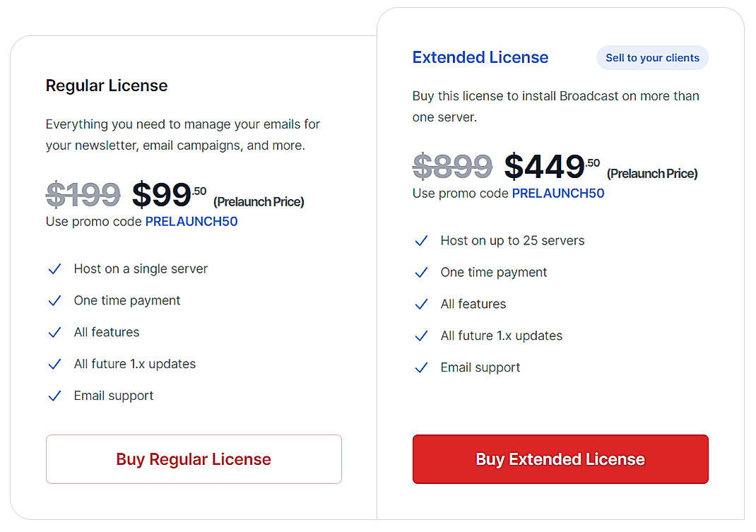Click the checkmark next to "Host on up to 25 servers"
The width and height of the screenshot is (756, 532).
[x=422, y=241]
